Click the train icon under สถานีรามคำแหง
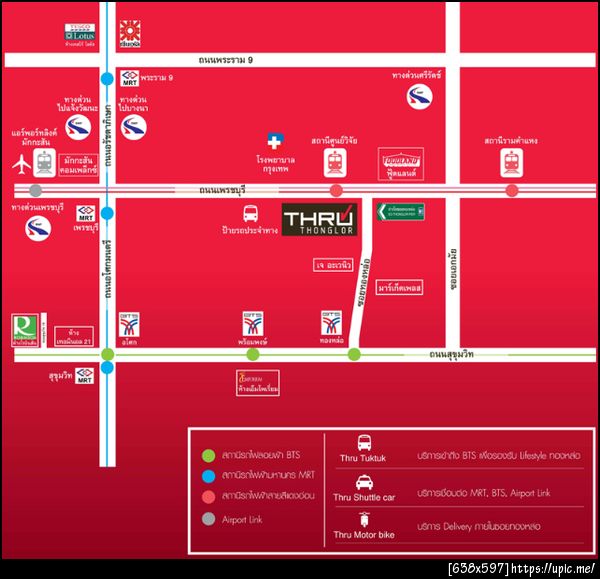 click(512, 163)
